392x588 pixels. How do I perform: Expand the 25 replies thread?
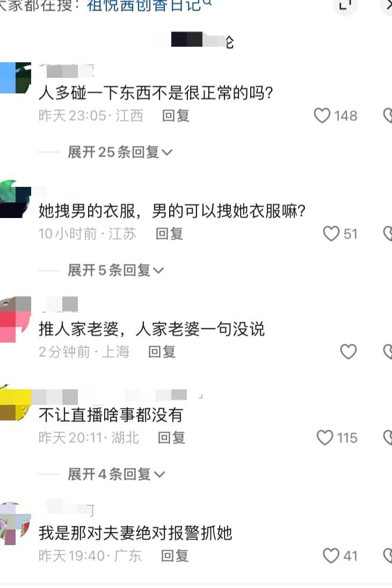(120, 153)
